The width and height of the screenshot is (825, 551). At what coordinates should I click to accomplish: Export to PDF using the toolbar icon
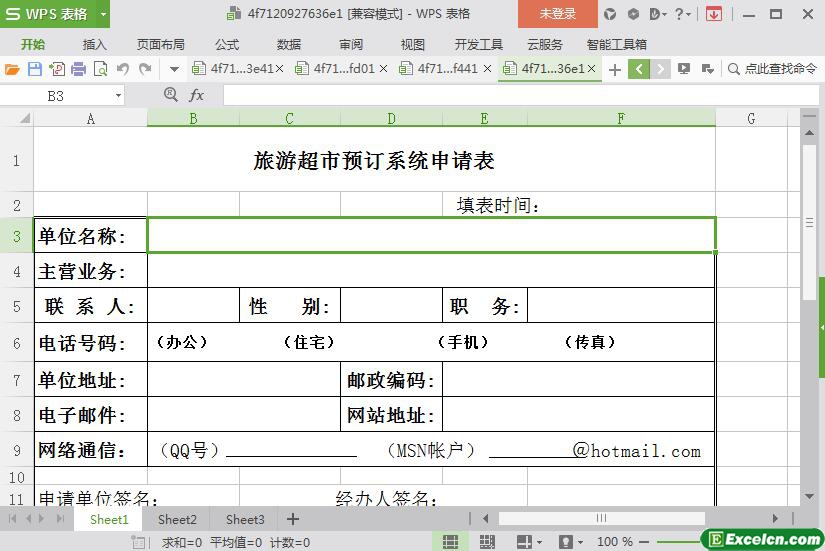(57, 69)
